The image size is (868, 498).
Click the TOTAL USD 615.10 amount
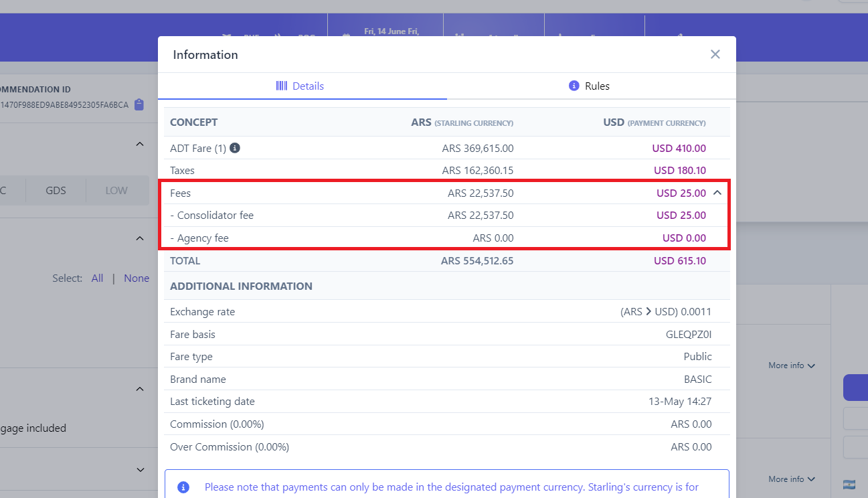point(680,261)
